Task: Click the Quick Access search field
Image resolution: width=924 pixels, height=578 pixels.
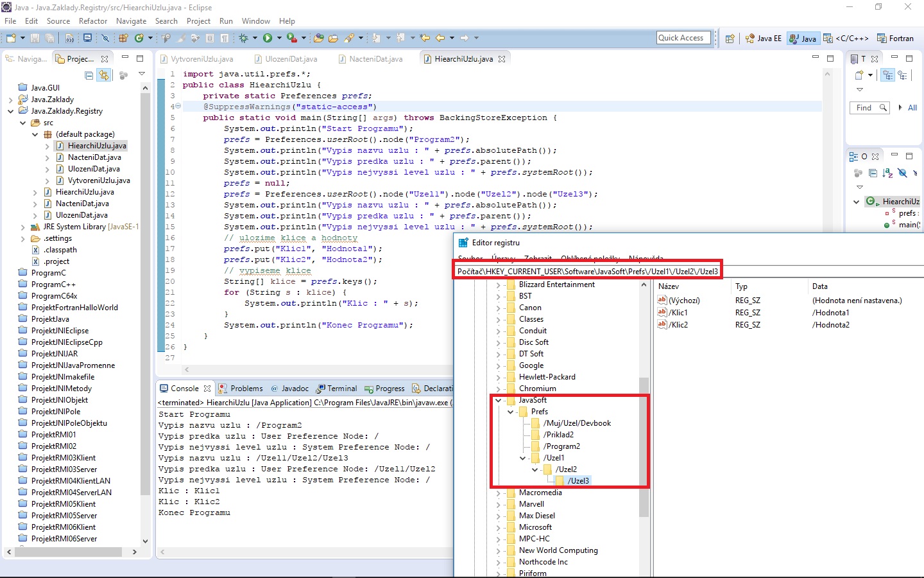Action: point(683,38)
